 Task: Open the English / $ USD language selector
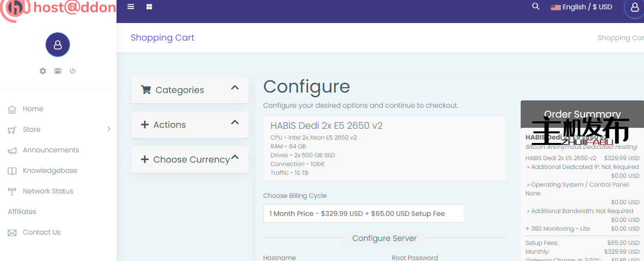tap(581, 7)
